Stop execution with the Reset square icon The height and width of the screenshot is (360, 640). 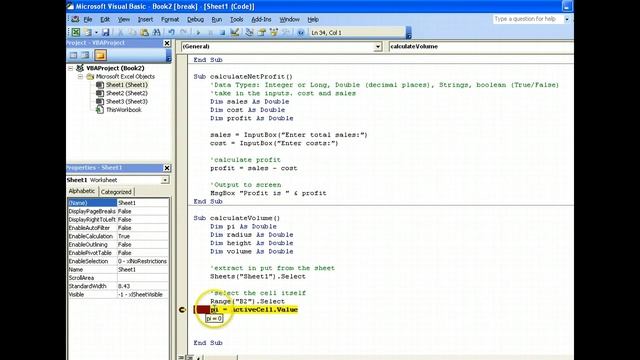point(222,32)
